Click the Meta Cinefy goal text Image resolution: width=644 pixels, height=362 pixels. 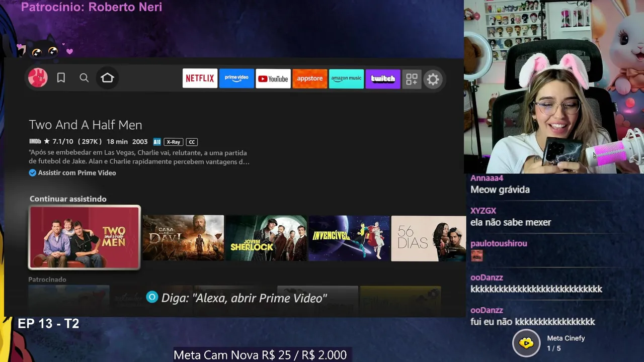[566, 343]
